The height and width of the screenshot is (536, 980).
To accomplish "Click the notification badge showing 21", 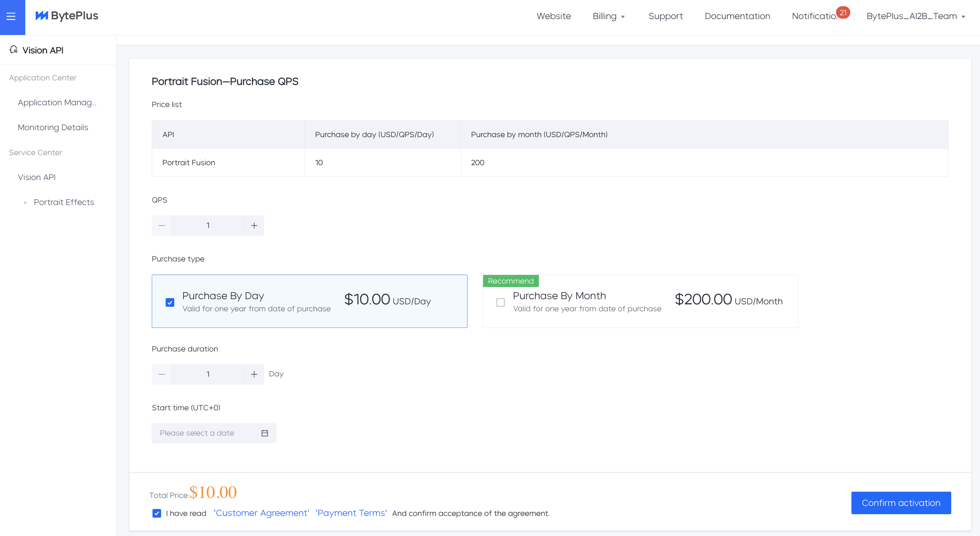I will 843,12.
